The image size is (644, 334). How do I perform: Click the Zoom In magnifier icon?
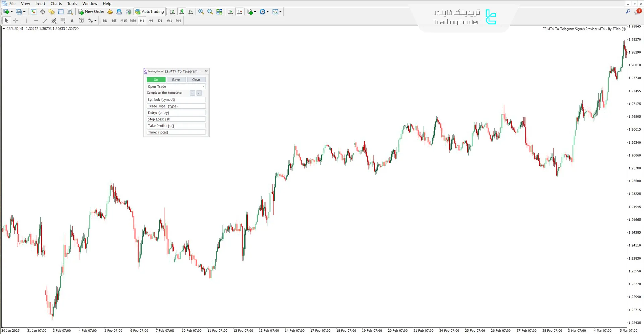point(201,12)
